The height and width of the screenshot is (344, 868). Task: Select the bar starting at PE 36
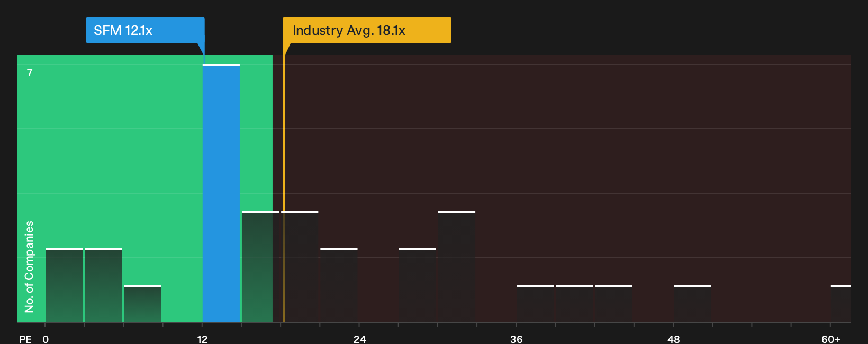(x=535, y=303)
